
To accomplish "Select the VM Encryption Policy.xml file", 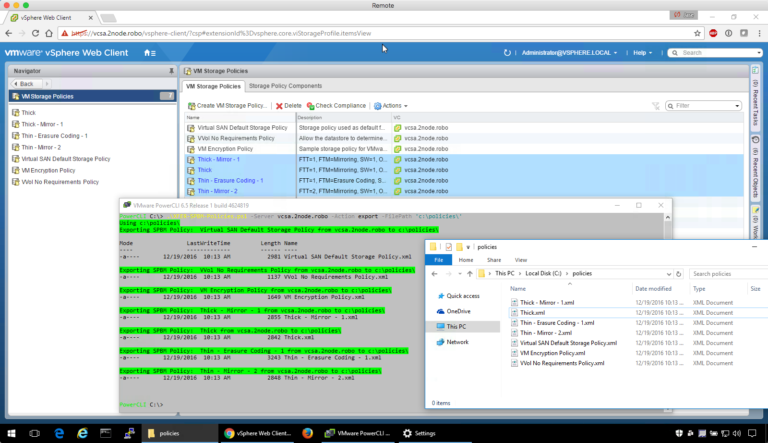I will tap(552, 353).
